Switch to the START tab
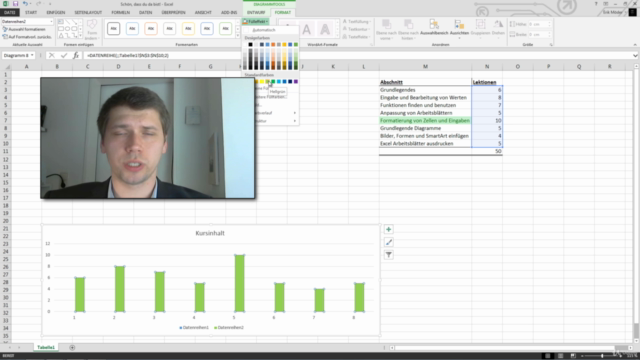Screen dimensions: 640x360 click(31, 13)
